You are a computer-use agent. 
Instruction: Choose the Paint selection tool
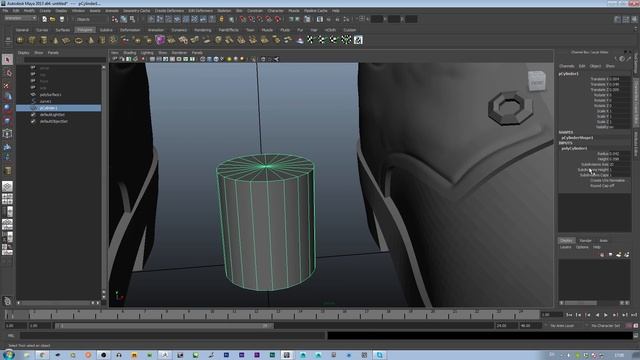(x=7, y=85)
